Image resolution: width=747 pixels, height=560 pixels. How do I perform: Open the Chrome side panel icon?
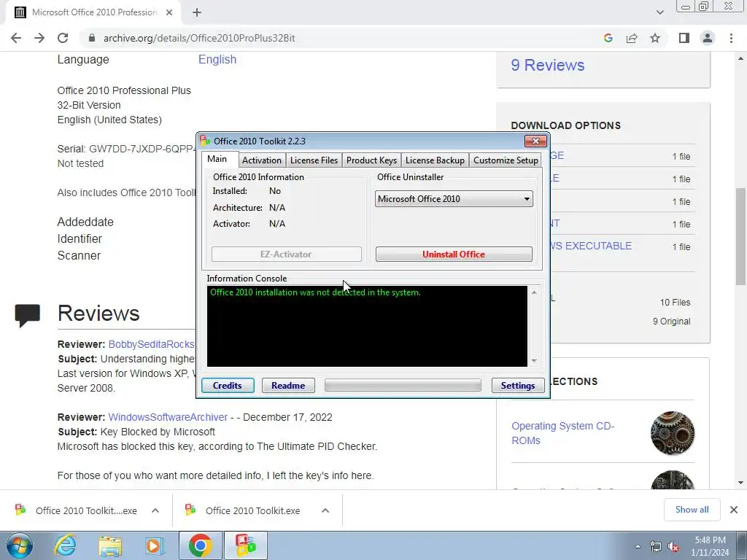coord(684,38)
